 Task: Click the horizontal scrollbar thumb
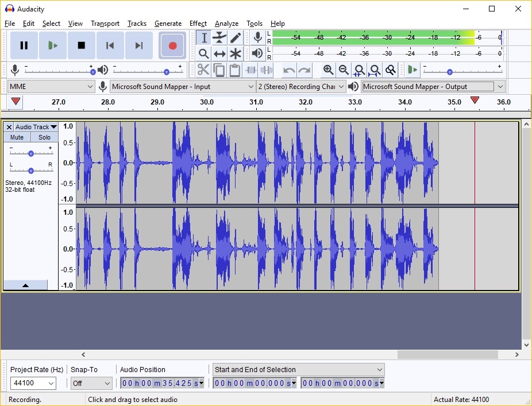click(x=448, y=354)
